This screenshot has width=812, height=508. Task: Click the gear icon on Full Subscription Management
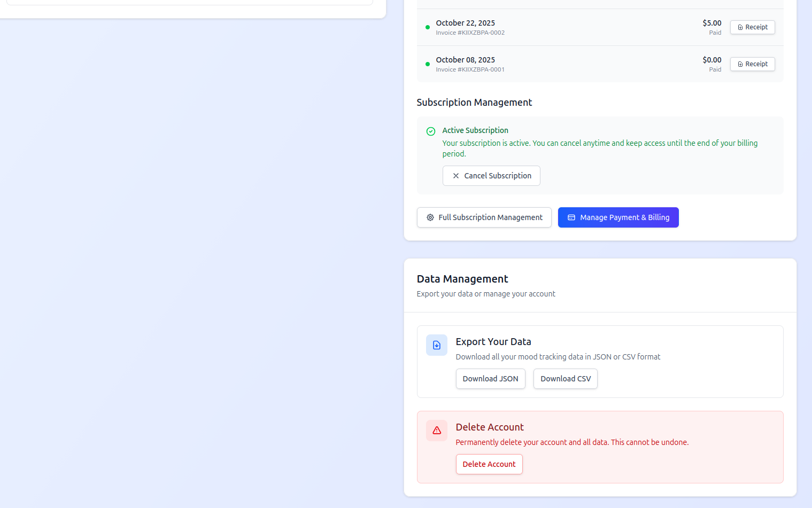[430, 217]
